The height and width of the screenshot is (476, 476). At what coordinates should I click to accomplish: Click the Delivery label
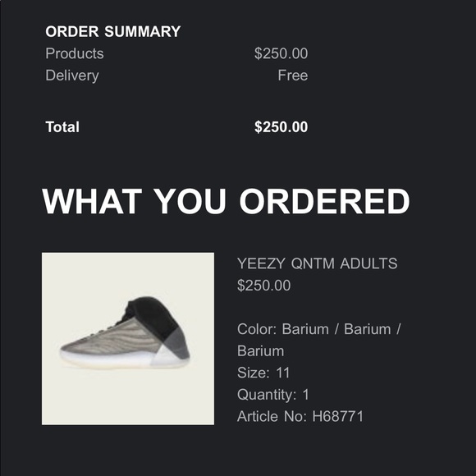tap(72, 76)
